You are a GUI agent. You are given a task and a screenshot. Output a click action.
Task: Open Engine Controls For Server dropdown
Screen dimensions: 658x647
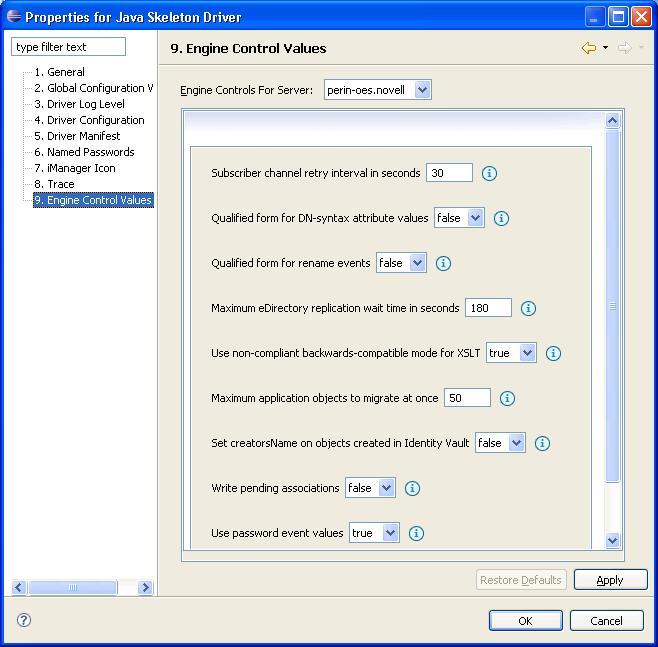coord(422,90)
